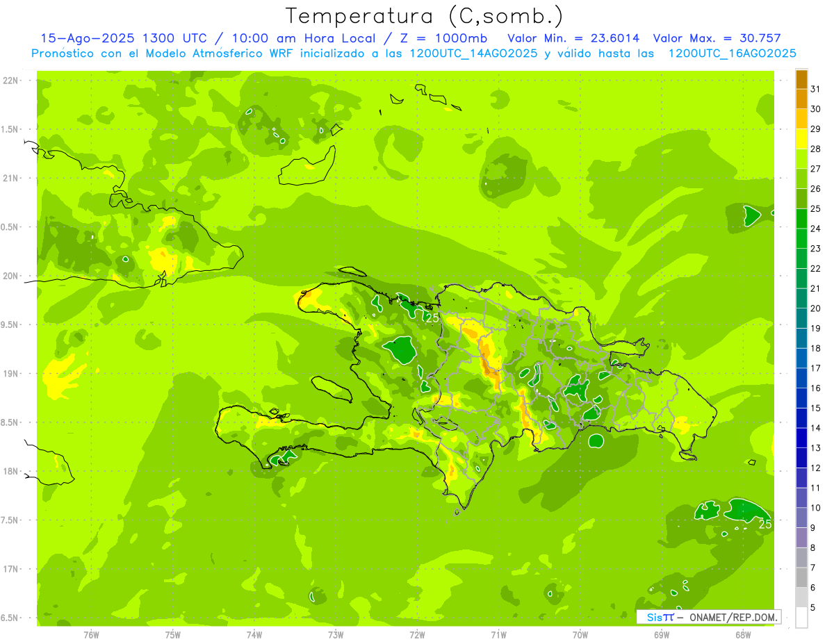Click the 71W longitude label

(x=498, y=635)
